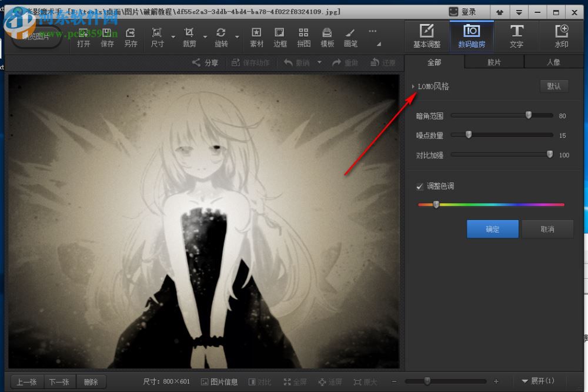Viewport: 588px width, 392px height.
Task: Switch to 基本调整 mode
Action: (x=426, y=36)
